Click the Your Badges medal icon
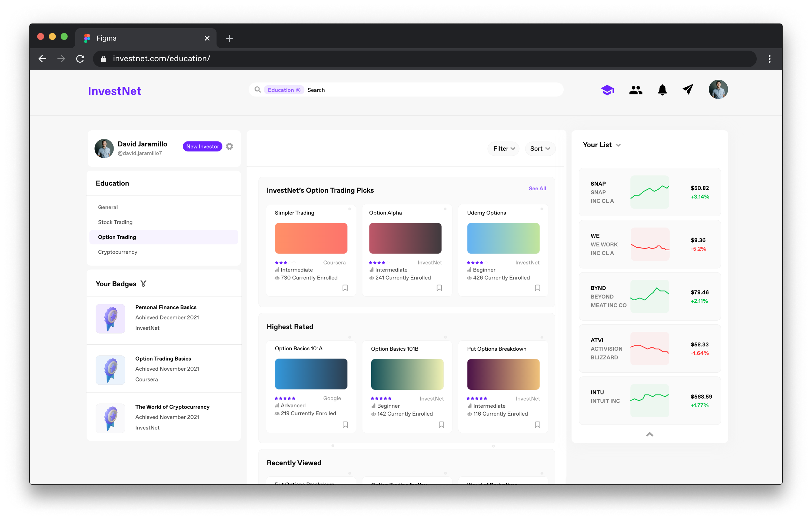812x520 pixels. click(143, 284)
